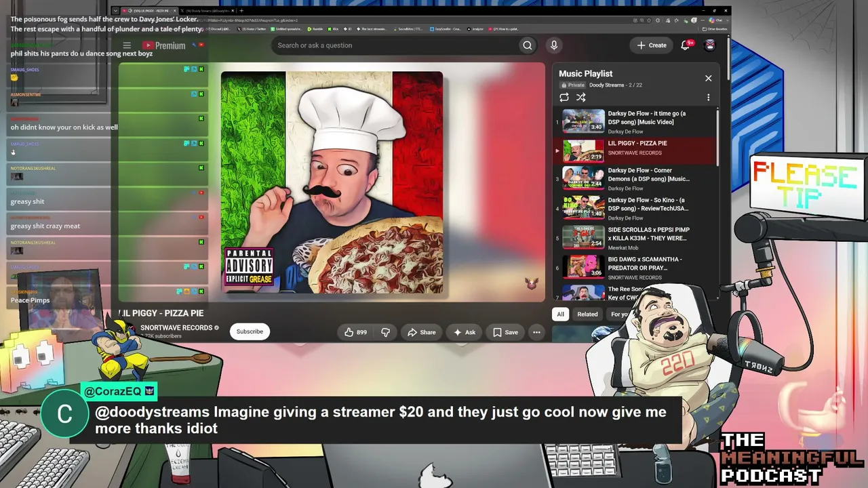Open the notifications bell

click(x=686, y=45)
